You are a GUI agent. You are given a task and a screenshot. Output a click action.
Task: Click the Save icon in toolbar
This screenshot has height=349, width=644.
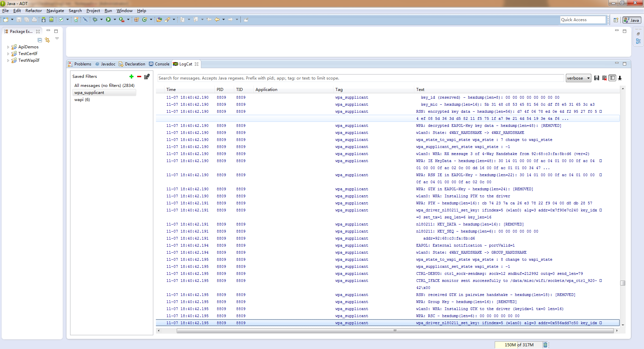click(19, 20)
